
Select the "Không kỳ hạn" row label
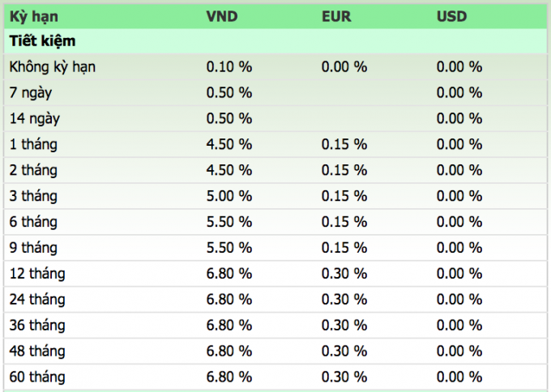(53, 66)
